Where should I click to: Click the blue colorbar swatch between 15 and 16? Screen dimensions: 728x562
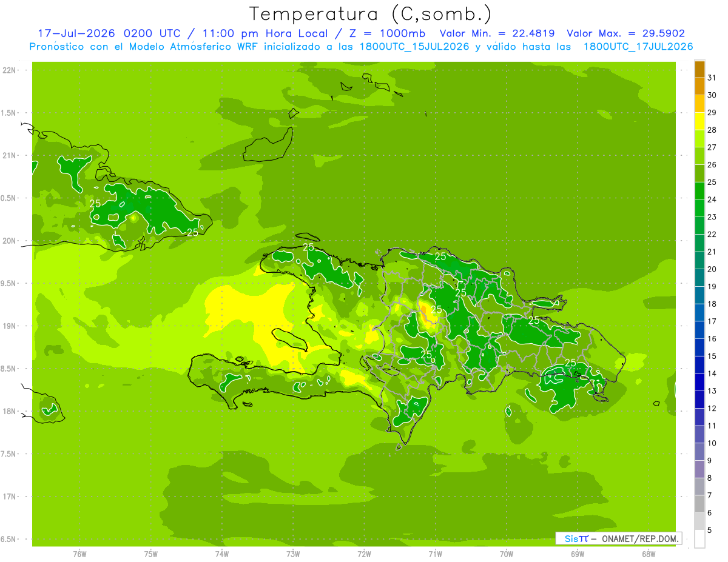pyautogui.click(x=699, y=347)
